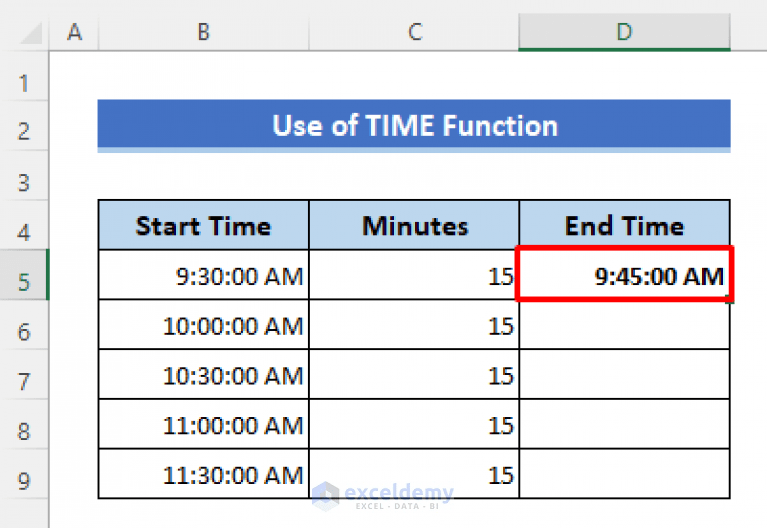Select column A header
This screenshot has width=767, height=528.
74,32
